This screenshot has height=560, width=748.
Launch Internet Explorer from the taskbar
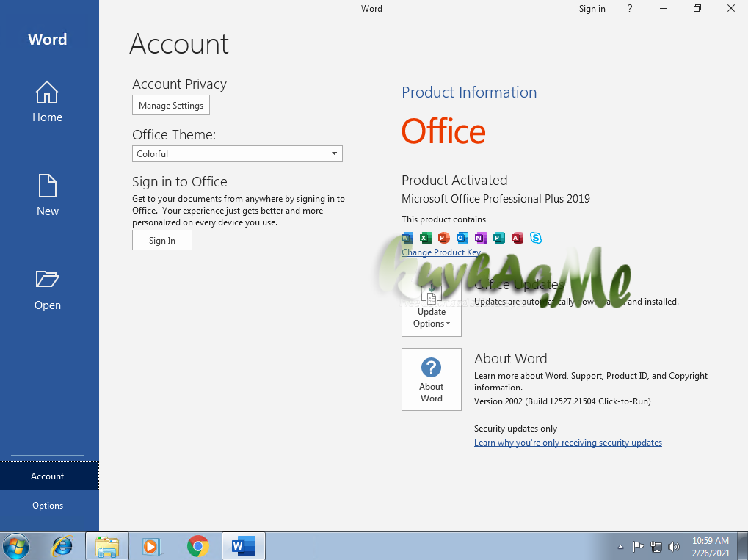[62, 546]
